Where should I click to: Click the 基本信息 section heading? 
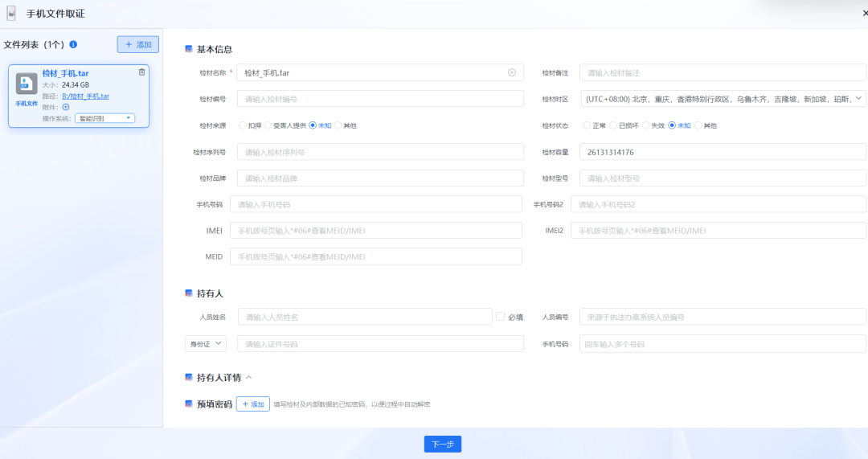click(x=215, y=49)
